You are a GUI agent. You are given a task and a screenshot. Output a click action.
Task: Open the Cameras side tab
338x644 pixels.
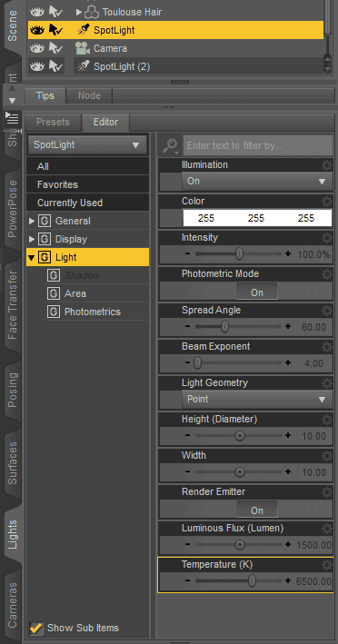[x=13, y=605]
